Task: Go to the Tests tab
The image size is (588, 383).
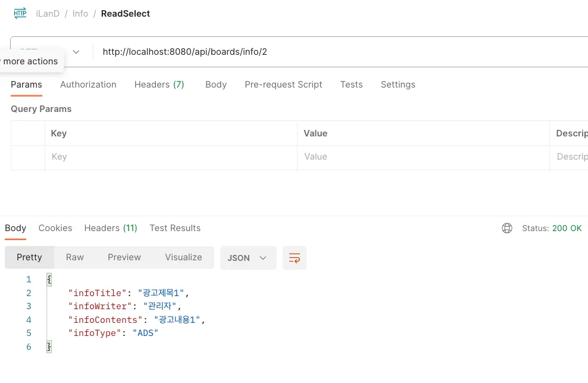Action: (351, 85)
